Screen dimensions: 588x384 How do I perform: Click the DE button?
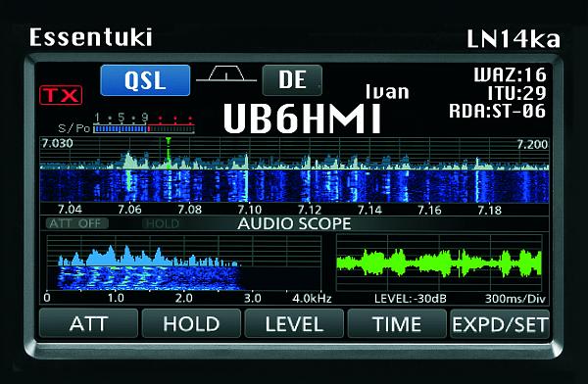[x=292, y=80]
